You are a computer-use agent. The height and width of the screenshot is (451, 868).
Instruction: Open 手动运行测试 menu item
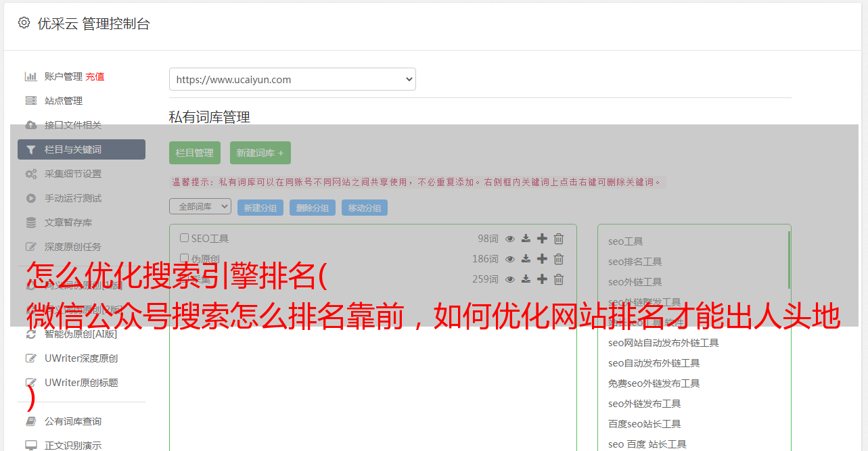click(73, 198)
